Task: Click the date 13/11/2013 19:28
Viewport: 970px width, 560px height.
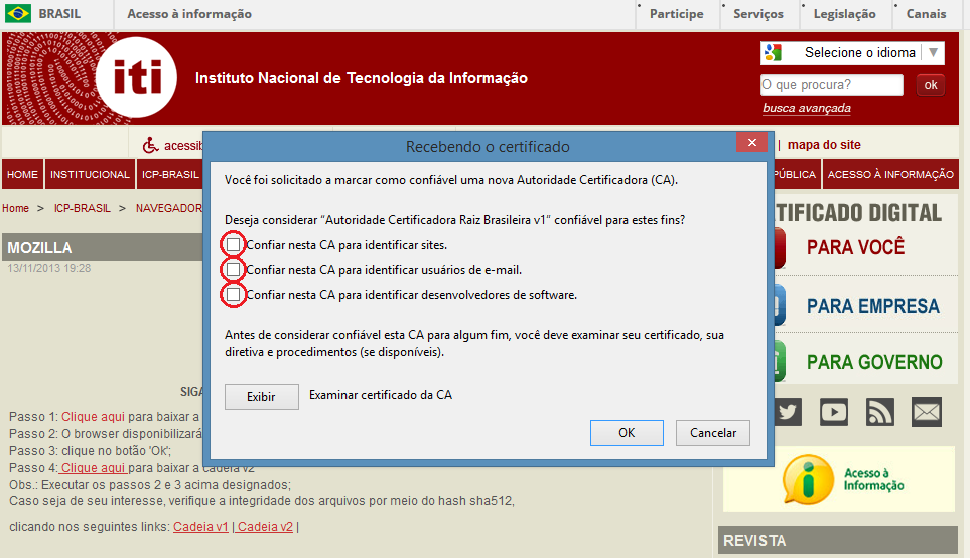Action: (49, 269)
